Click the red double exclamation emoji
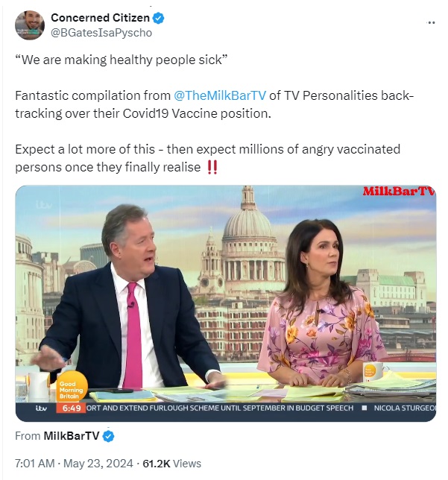This screenshot has width=448, height=480. click(x=212, y=168)
